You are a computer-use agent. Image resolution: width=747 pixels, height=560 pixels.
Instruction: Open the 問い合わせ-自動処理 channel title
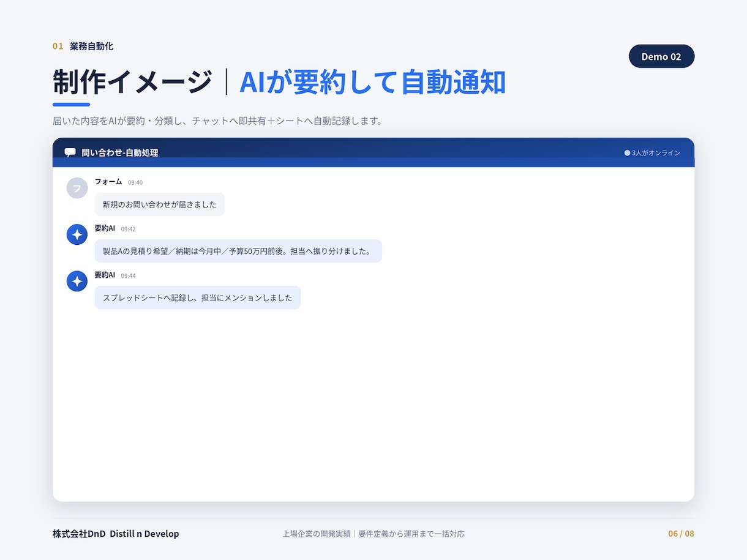(x=120, y=153)
